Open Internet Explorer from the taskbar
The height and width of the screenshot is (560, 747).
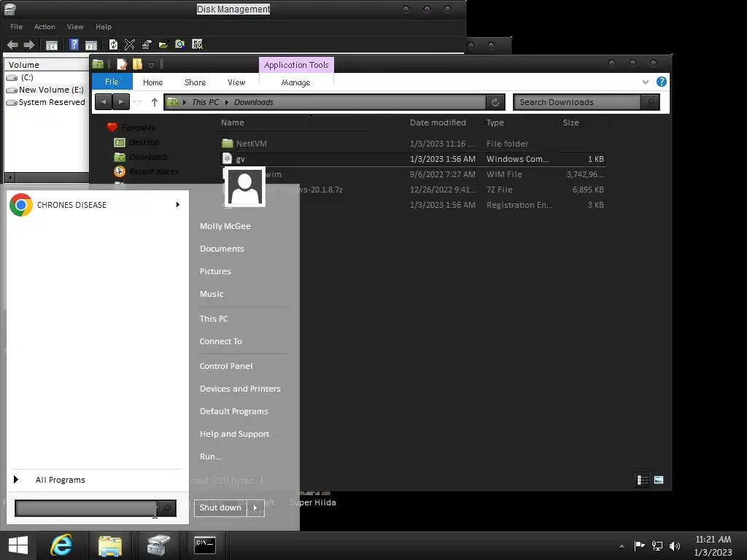pyautogui.click(x=61, y=545)
